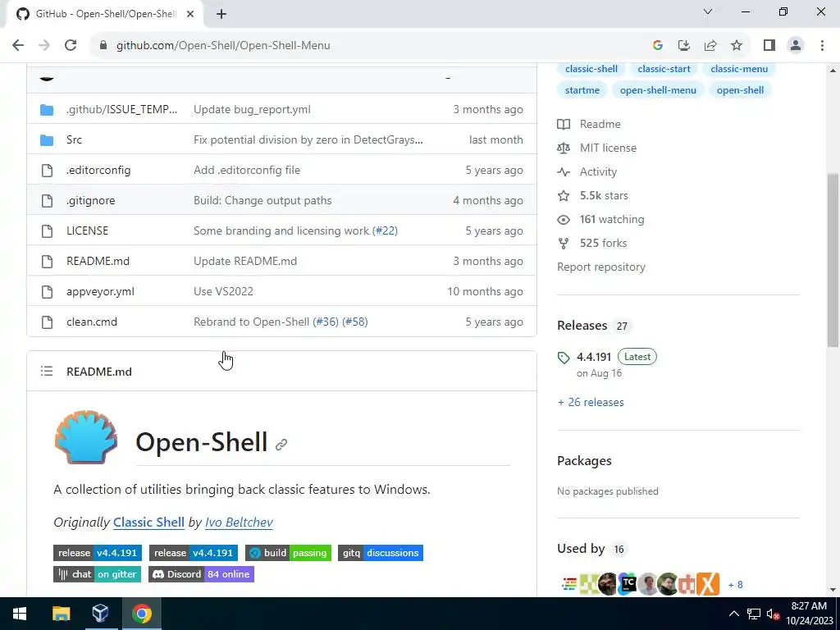Open the Ivo Beltchev link
Screen dimensions: 840x630
pos(239,523)
